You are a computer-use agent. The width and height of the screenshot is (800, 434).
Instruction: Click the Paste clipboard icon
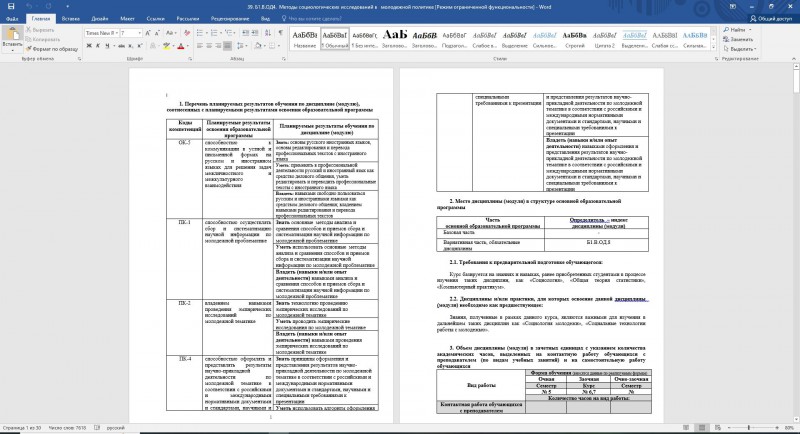[x=12, y=35]
